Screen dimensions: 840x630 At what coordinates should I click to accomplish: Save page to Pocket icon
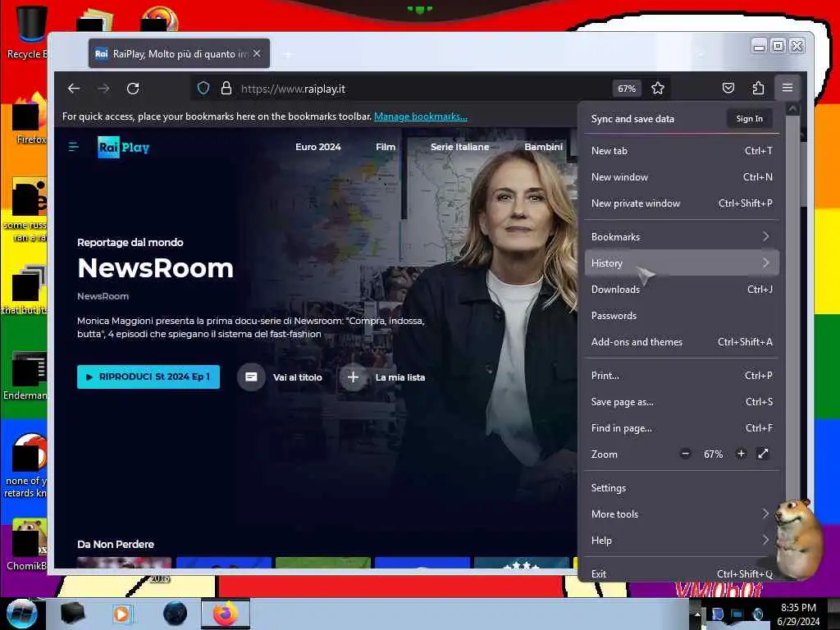pos(728,88)
